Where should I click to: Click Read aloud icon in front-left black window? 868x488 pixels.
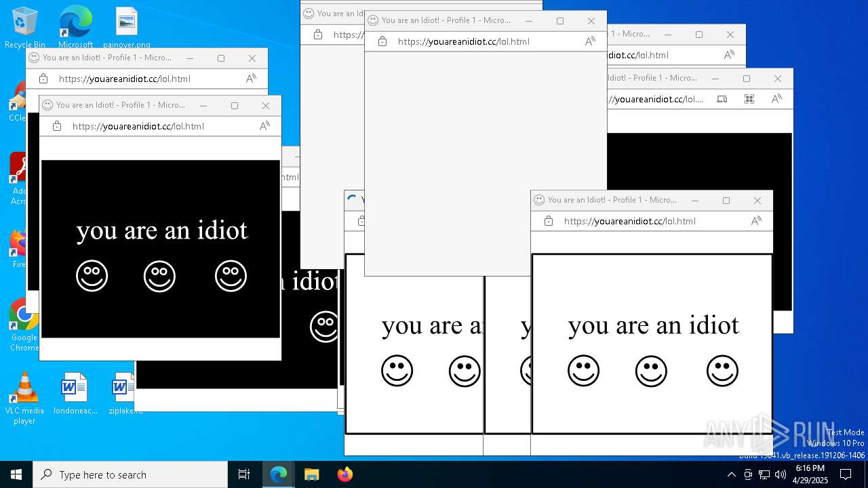pos(264,126)
